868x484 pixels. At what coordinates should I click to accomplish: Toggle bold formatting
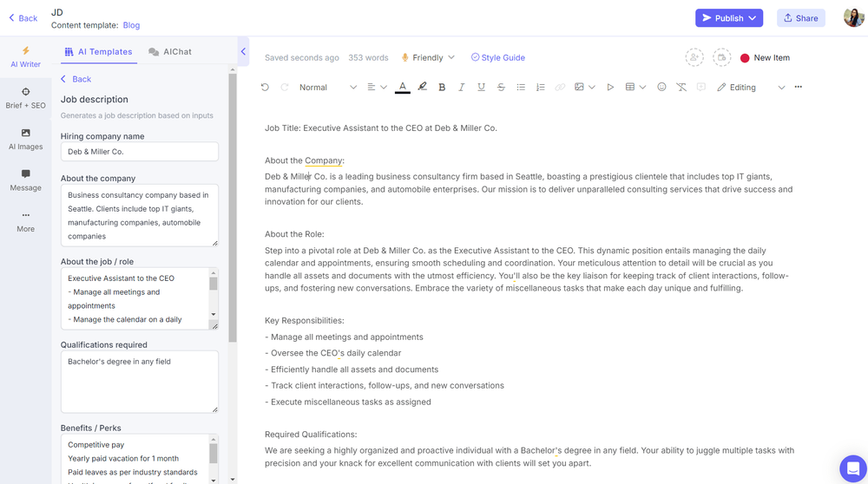442,88
